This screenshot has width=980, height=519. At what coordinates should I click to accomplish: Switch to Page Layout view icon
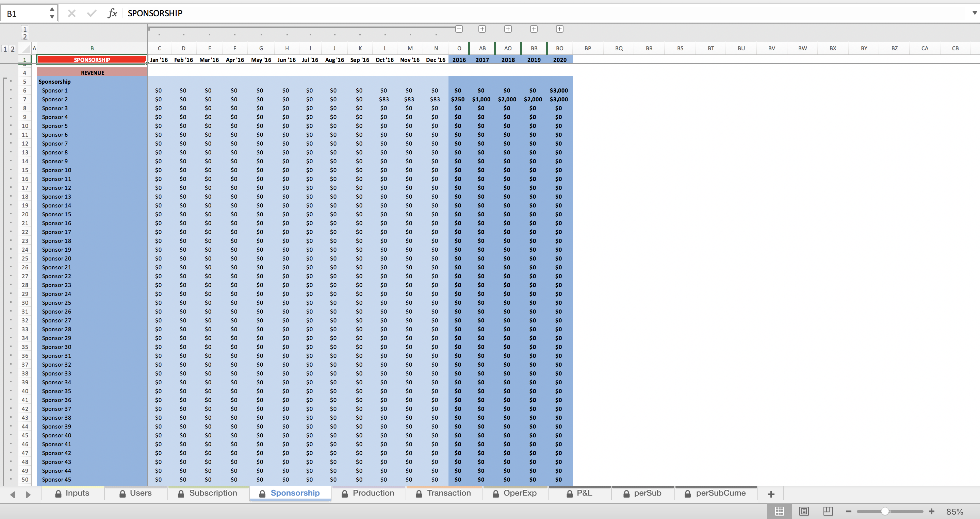pyautogui.click(x=803, y=512)
